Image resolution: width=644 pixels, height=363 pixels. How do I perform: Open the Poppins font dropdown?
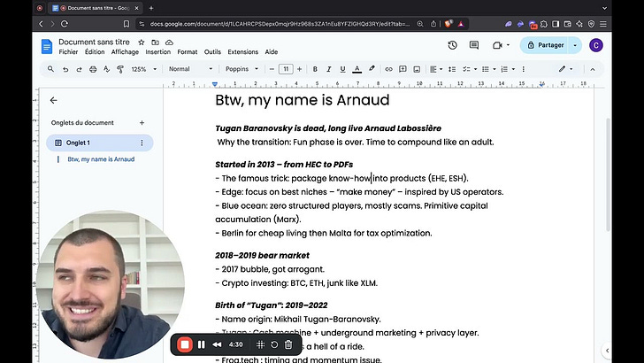(241, 69)
